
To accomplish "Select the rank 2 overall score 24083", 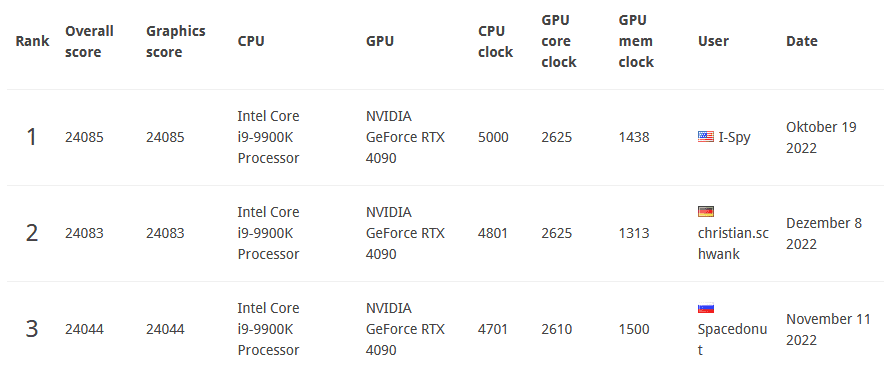I will (x=84, y=233).
